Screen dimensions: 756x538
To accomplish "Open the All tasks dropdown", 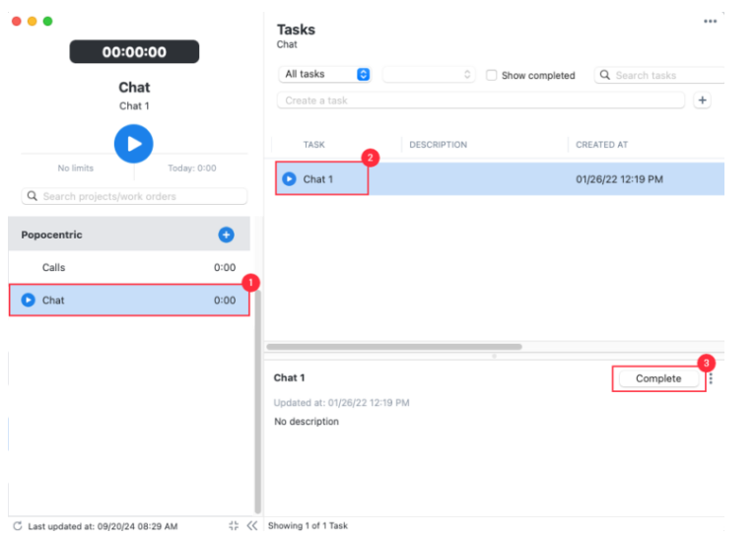I will click(325, 75).
